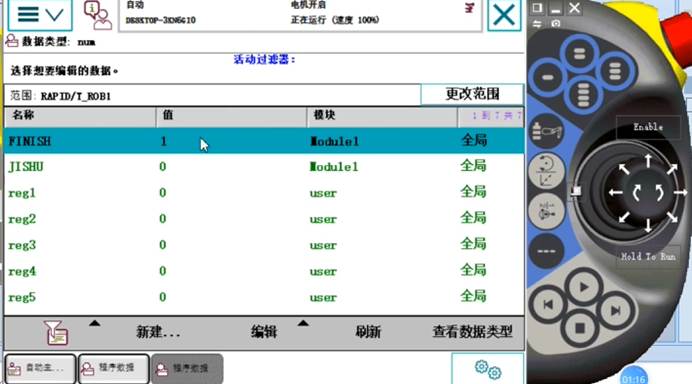The width and height of the screenshot is (692, 384).
Task: Expand the 编辑 menu
Action: click(264, 332)
